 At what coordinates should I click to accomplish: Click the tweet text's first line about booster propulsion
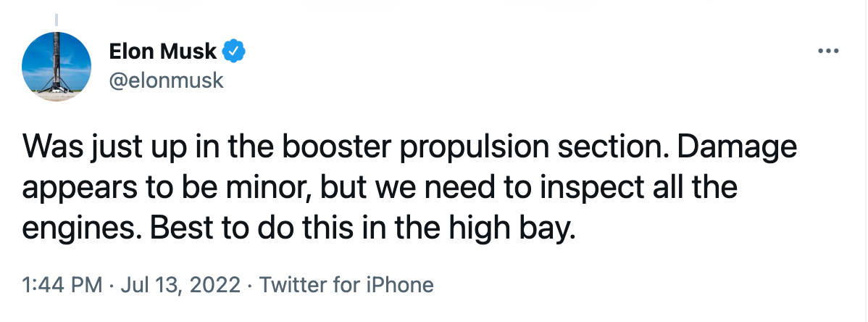click(x=409, y=150)
